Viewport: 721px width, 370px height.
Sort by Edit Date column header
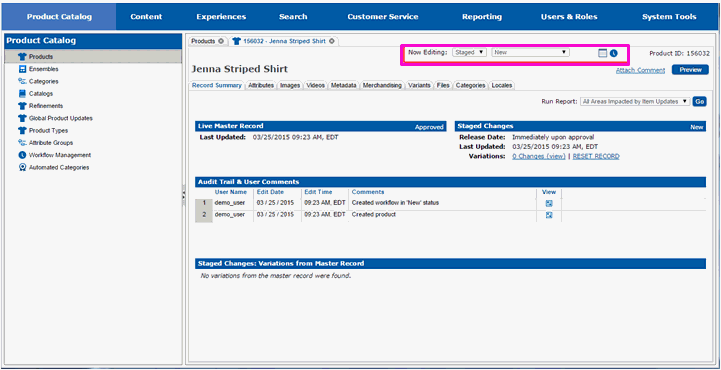tap(270, 192)
